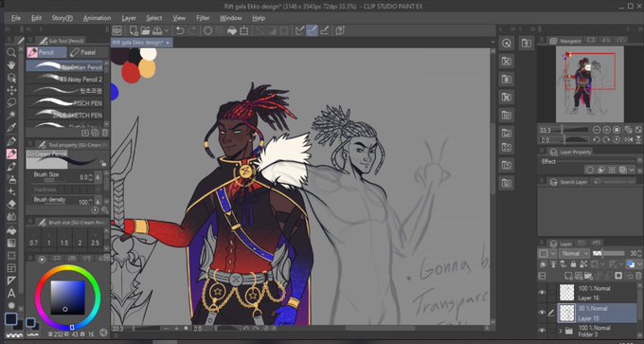This screenshot has height=344, width=644.
Task: Toggle visibility of Layer 16
Action: [x=542, y=292]
